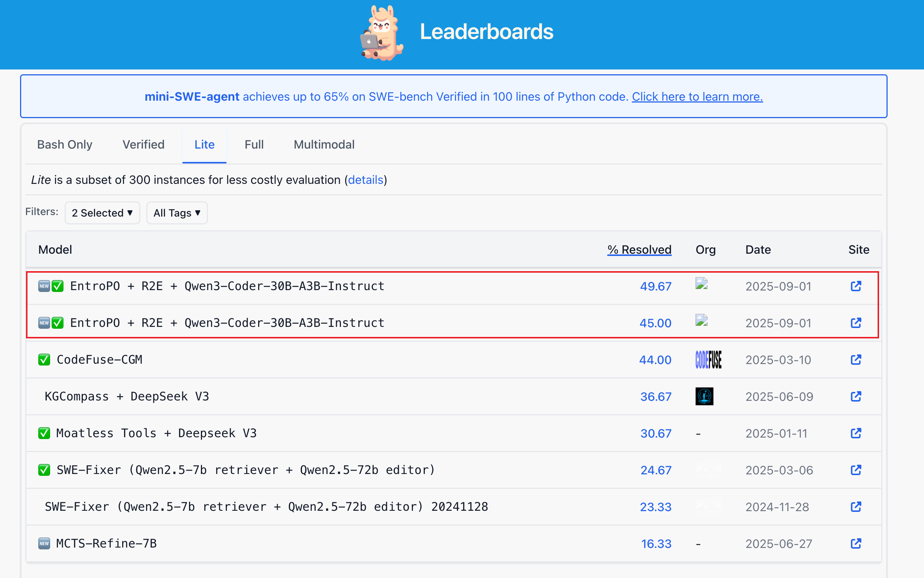Click the NEW badge in the 49.67 row
Viewport: 924px width, 578px height.
tap(44, 286)
